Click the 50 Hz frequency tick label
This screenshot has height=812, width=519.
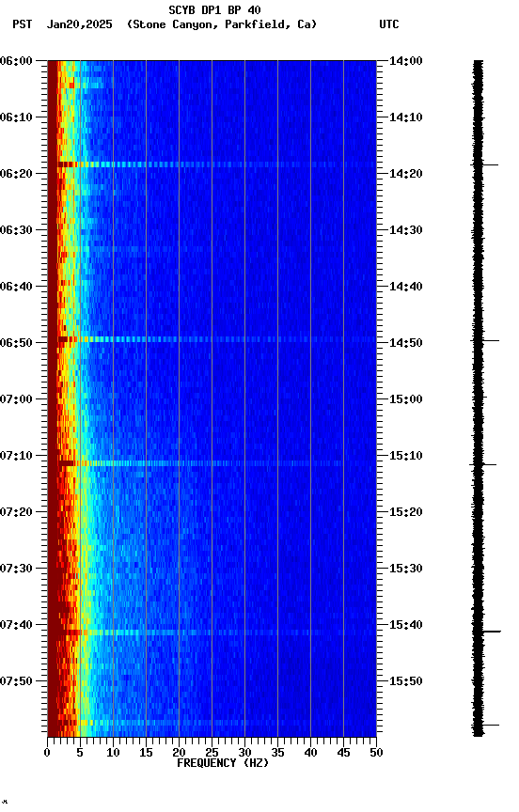376,753
